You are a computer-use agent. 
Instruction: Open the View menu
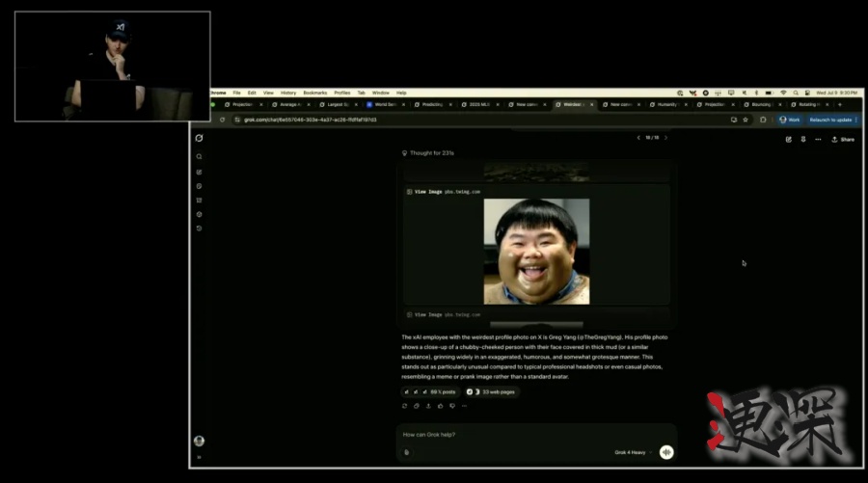point(268,93)
